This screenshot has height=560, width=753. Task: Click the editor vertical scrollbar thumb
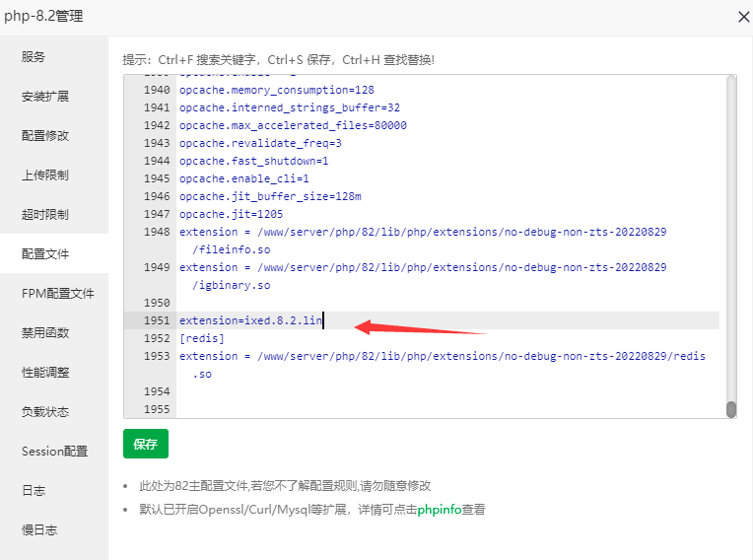[x=731, y=409]
